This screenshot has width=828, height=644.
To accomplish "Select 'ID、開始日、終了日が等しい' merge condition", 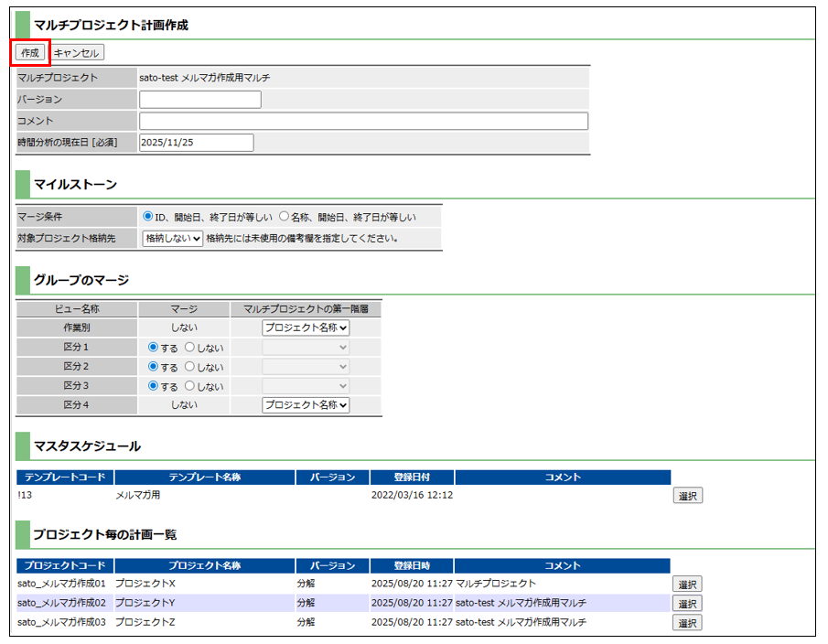I will (148, 218).
